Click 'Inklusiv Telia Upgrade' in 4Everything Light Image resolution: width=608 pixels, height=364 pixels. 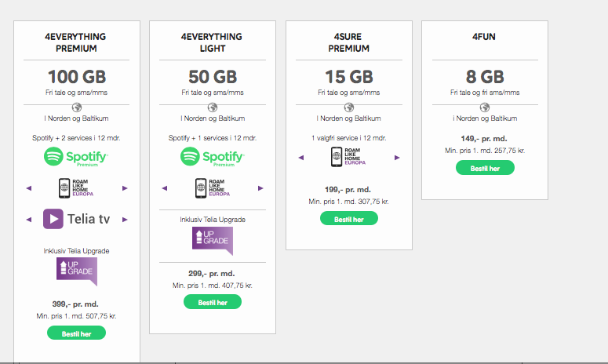tap(213, 220)
